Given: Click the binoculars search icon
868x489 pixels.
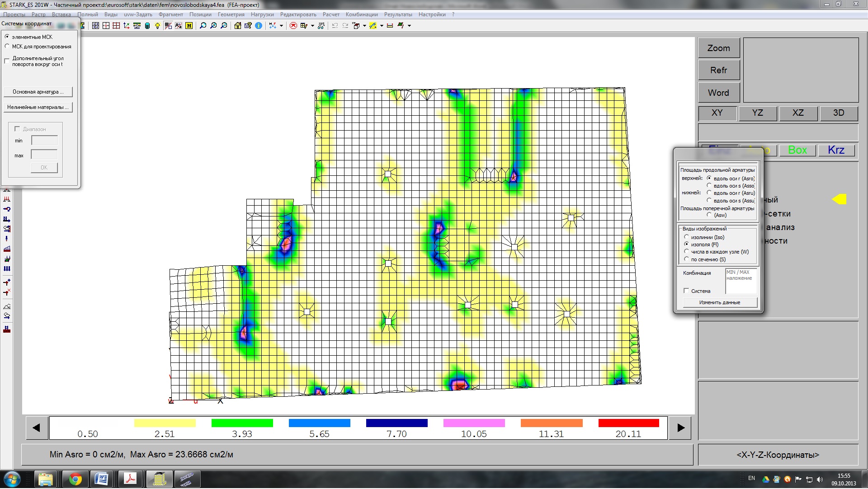Looking at the screenshot, I should click(x=321, y=26).
